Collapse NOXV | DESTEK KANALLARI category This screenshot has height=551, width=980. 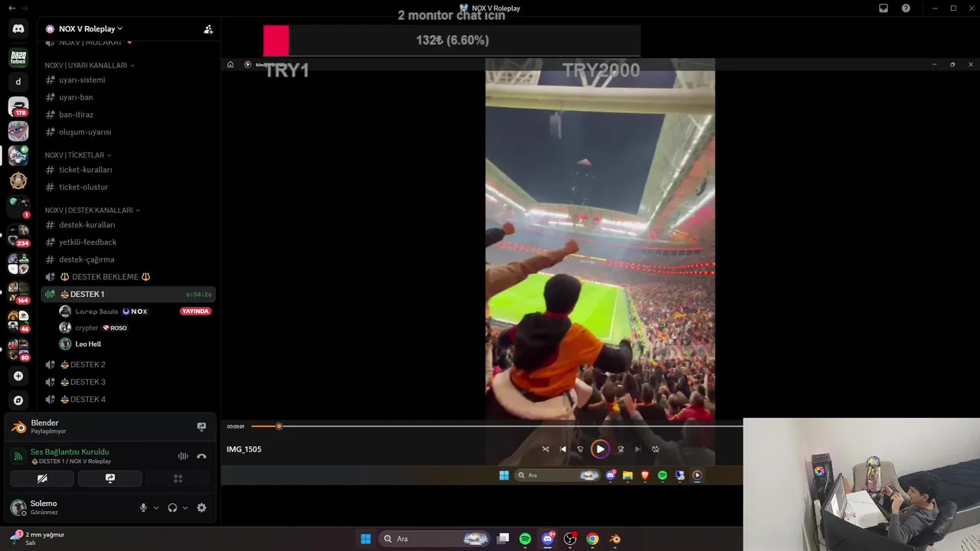tap(93, 210)
